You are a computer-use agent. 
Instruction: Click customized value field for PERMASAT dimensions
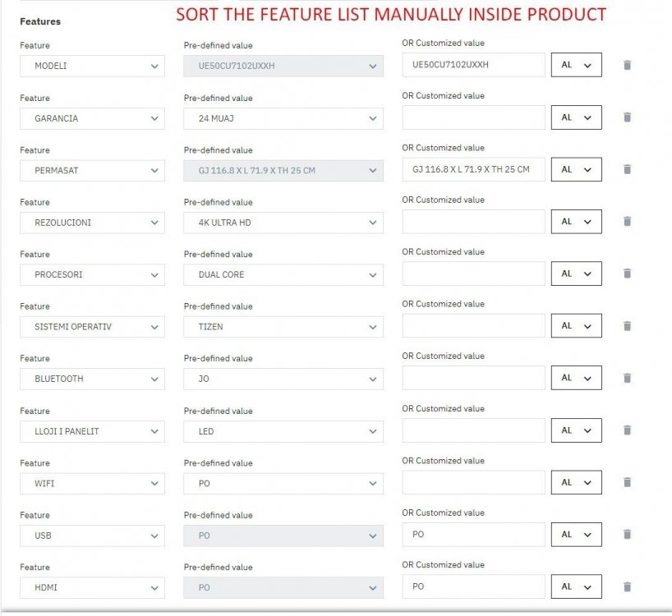click(x=473, y=169)
